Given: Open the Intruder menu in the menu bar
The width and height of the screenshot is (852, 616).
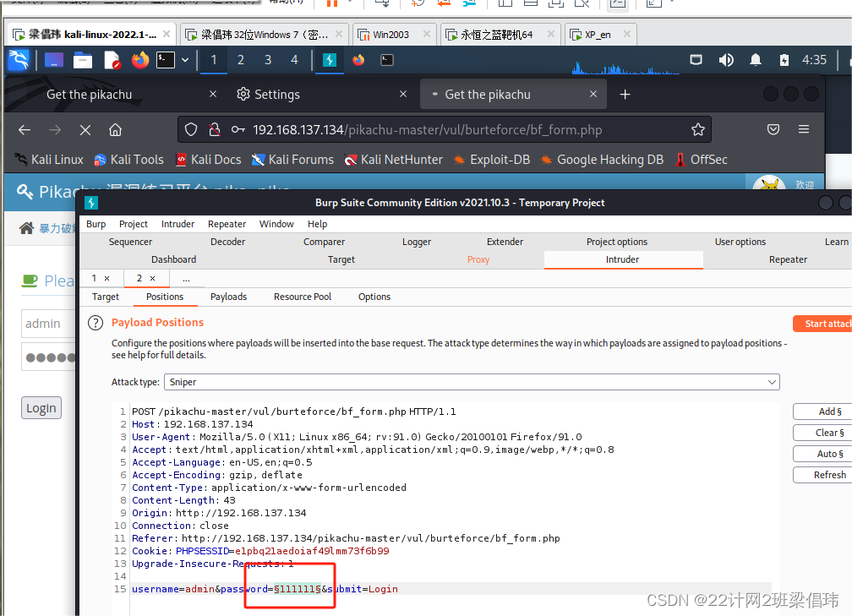Looking at the screenshot, I should coord(177,224).
